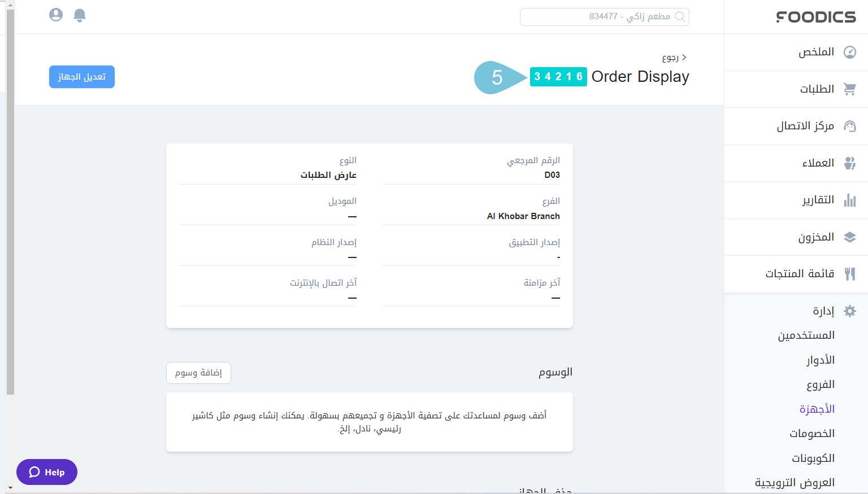
Task: Open التقارير menu item
Action: (796, 200)
